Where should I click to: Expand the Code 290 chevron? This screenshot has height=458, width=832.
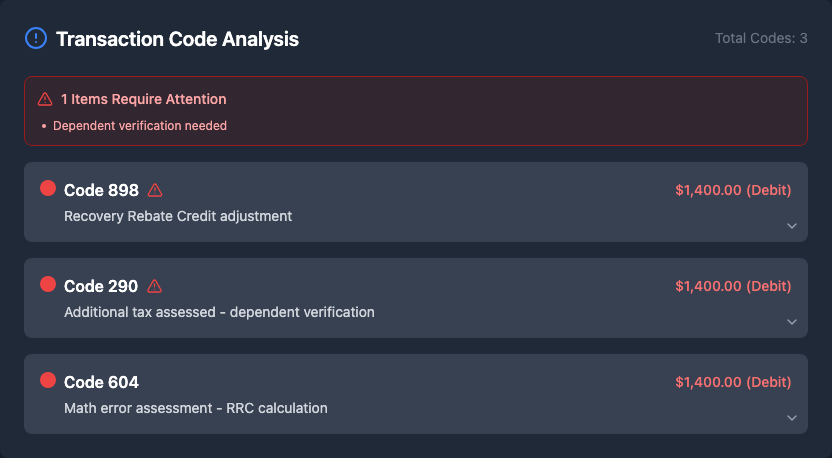[791, 322]
